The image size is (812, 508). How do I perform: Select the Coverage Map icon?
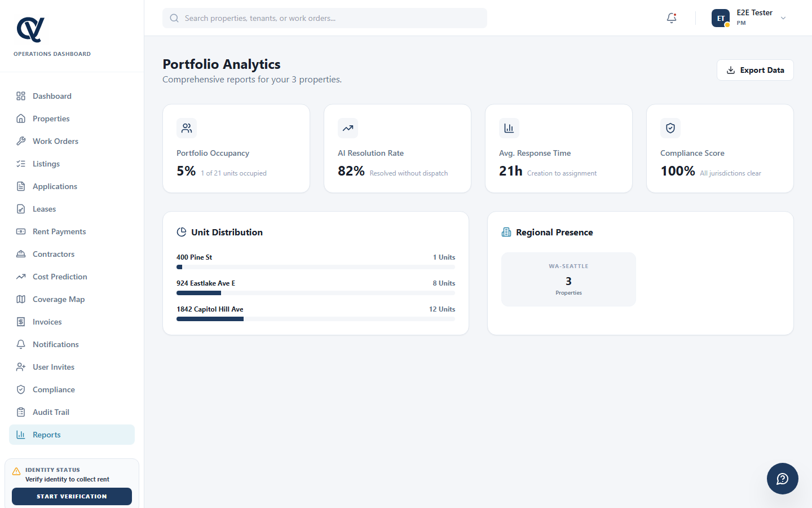(20, 299)
